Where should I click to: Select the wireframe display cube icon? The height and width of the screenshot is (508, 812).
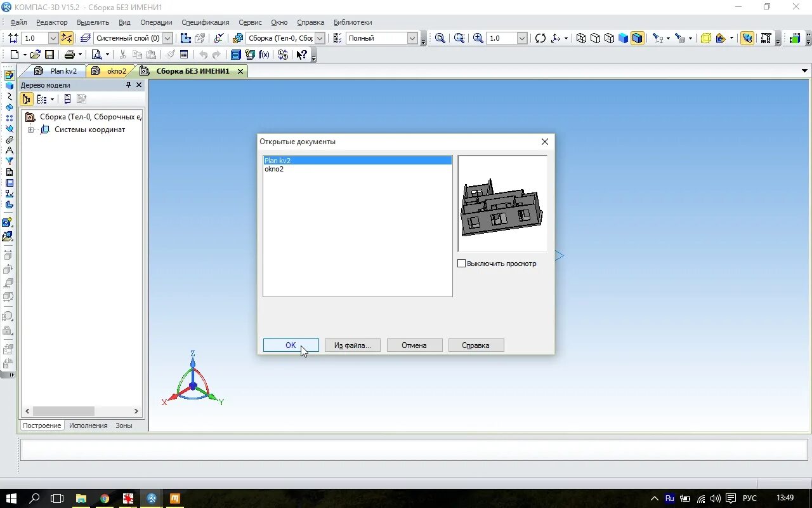(581, 38)
